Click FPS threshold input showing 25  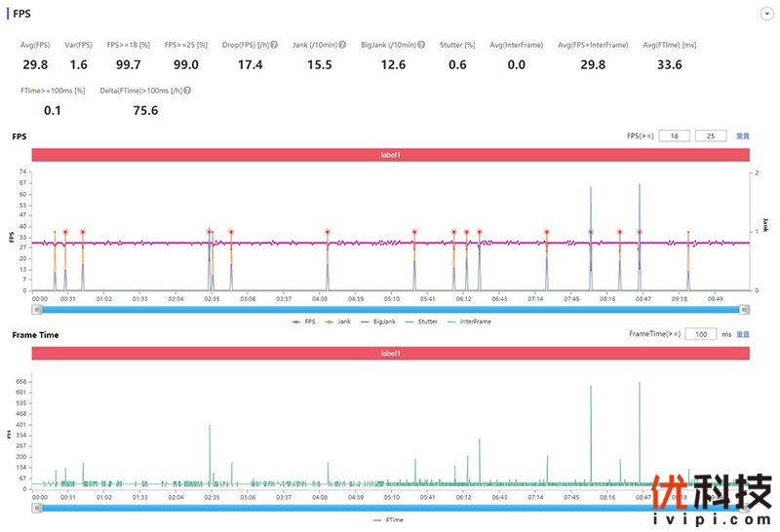pyautogui.click(x=711, y=136)
